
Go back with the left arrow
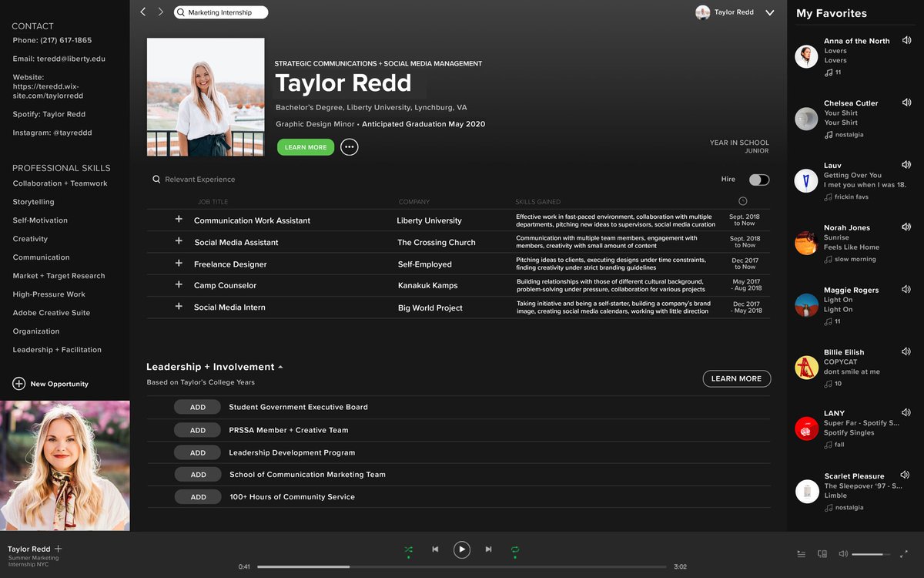click(143, 12)
